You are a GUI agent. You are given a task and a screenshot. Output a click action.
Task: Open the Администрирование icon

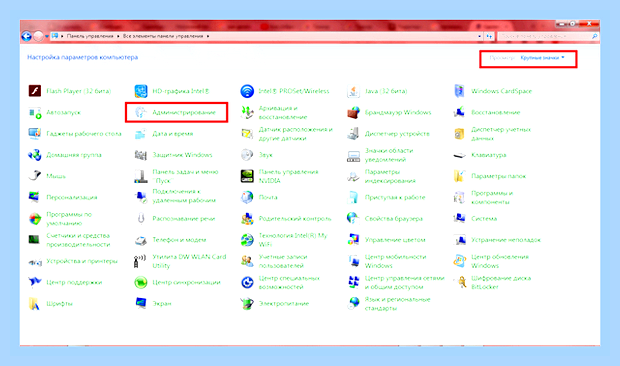point(141,112)
